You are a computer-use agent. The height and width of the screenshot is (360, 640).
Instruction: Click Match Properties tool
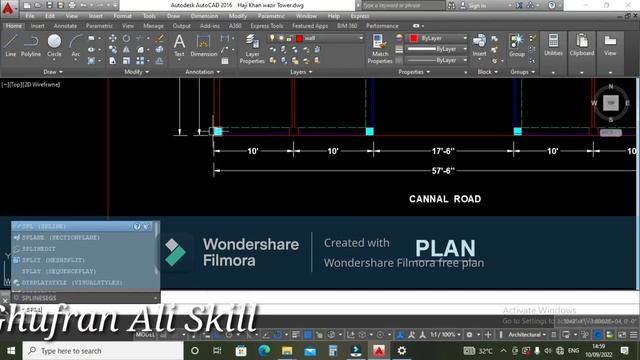(380, 49)
